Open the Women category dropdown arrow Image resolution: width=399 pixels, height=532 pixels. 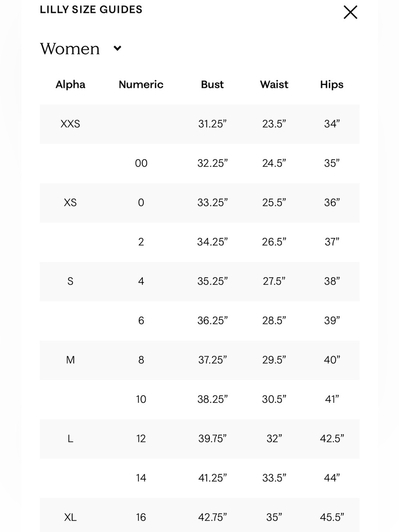coord(117,48)
